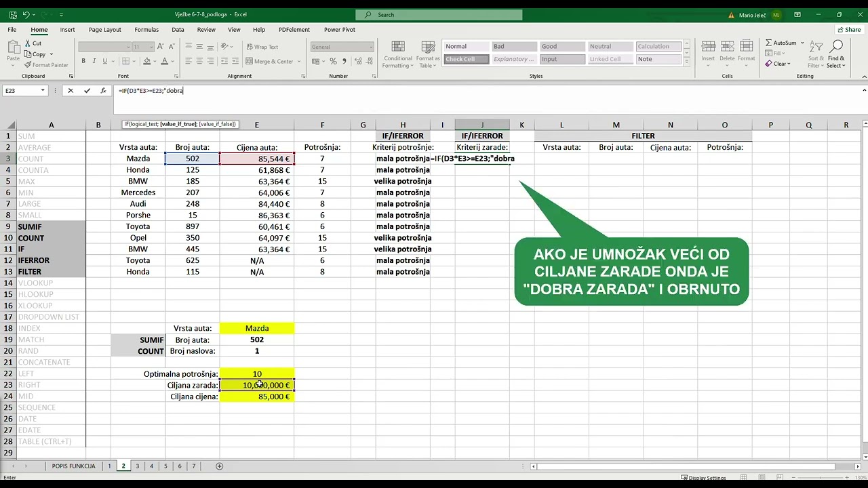The width and height of the screenshot is (868, 488).
Task: Click the New Sheet plus icon
Action: coord(219,466)
